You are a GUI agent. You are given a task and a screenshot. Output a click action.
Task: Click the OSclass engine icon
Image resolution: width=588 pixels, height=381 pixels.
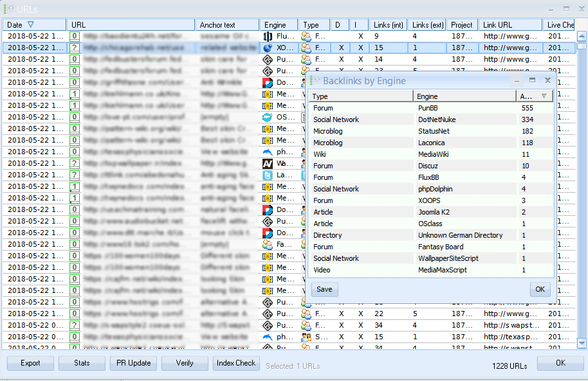tap(268, 117)
